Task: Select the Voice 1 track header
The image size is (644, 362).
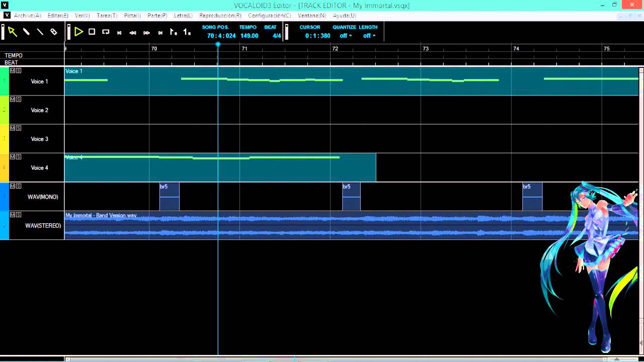Action: pos(37,81)
